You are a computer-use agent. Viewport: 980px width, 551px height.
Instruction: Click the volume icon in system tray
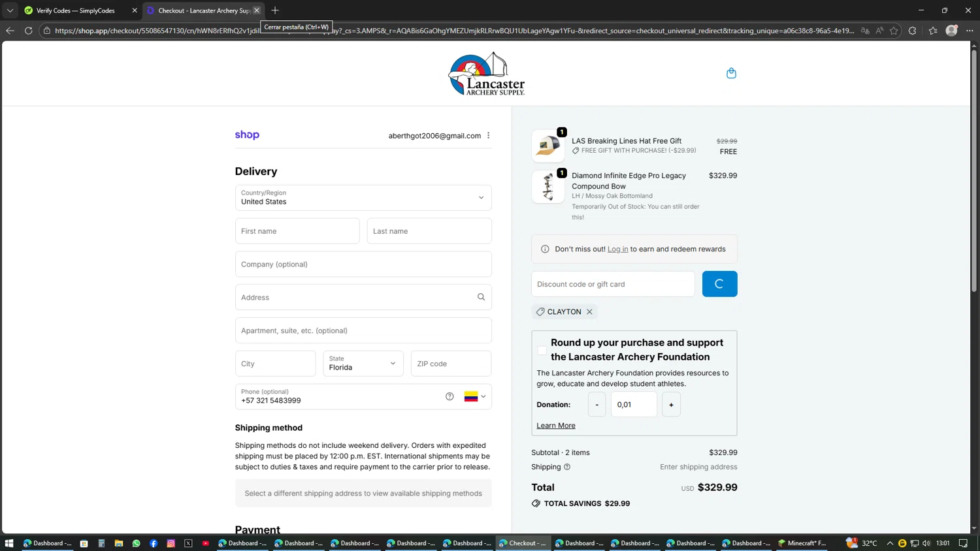(926, 543)
